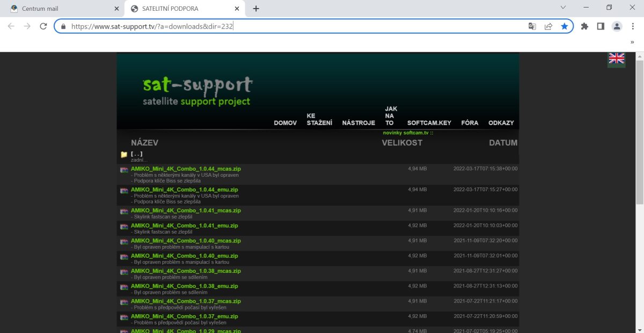Open the NÁSTROJE menu item
This screenshot has height=333, width=644.
(x=358, y=123)
